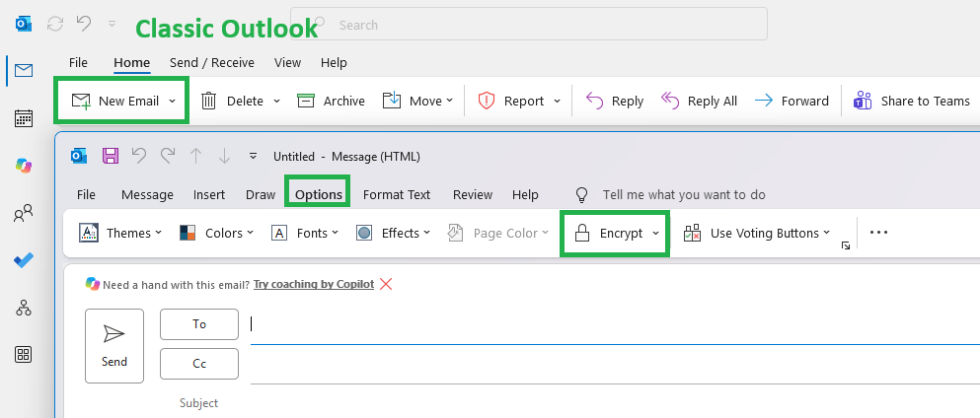
Task: Switch to the Message tab
Action: (x=147, y=194)
